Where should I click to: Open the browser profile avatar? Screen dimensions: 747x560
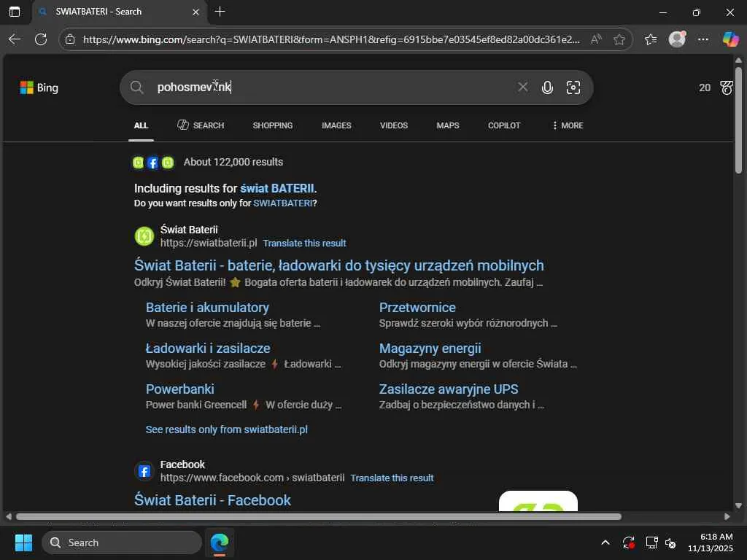pyautogui.click(x=677, y=39)
